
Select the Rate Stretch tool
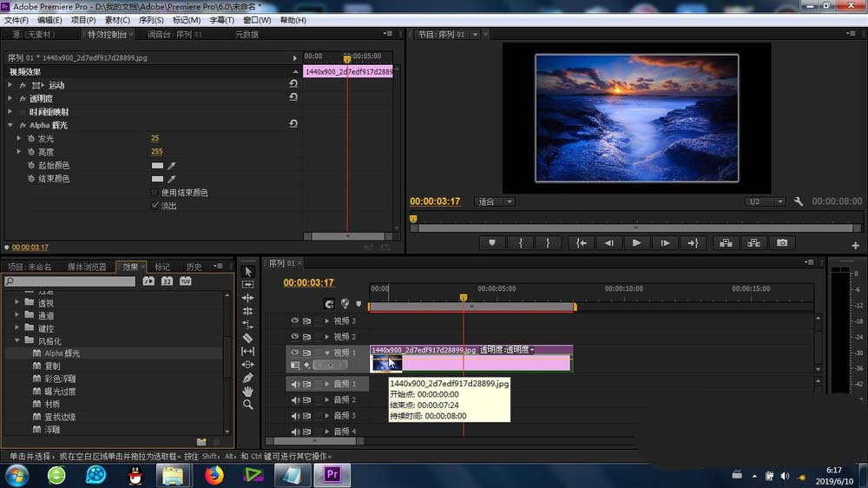(248, 325)
